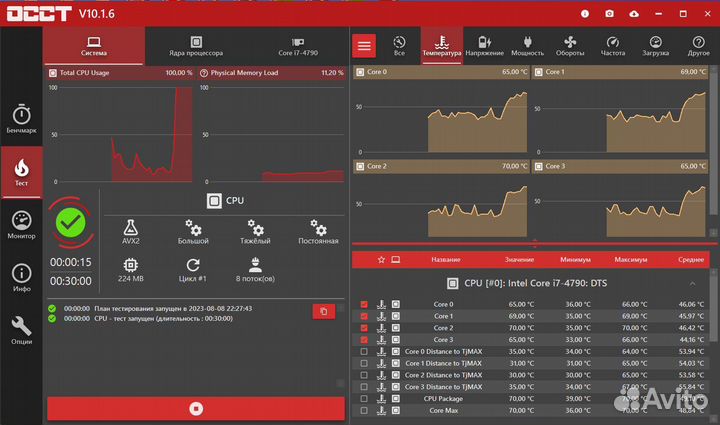
Task: Select the Мощность sensor tab
Action: [528, 46]
